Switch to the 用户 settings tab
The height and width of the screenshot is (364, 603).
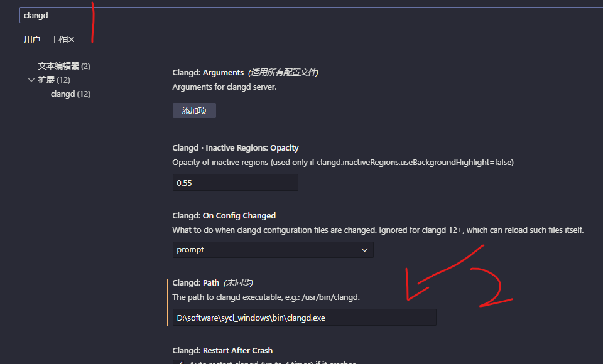(x=32, y=40)
